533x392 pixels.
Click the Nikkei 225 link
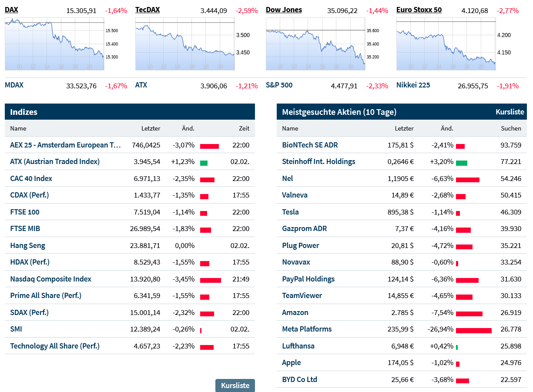tap(413, 85)
